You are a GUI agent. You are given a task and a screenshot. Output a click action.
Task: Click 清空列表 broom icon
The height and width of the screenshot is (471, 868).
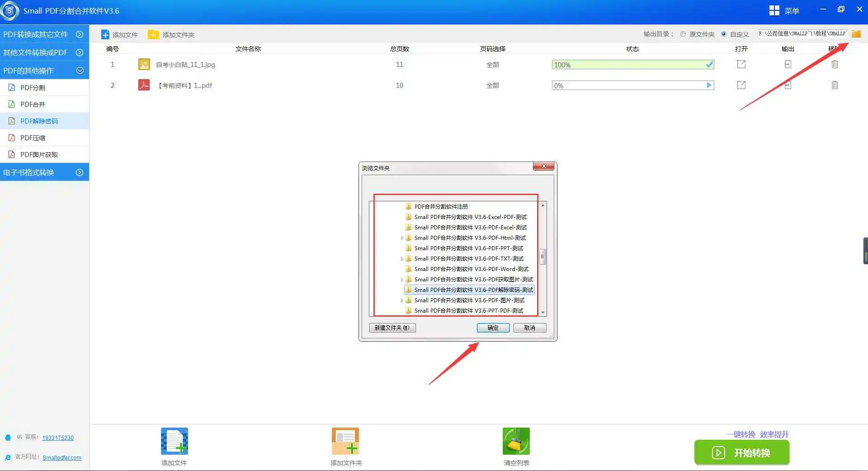coord(516,441)
